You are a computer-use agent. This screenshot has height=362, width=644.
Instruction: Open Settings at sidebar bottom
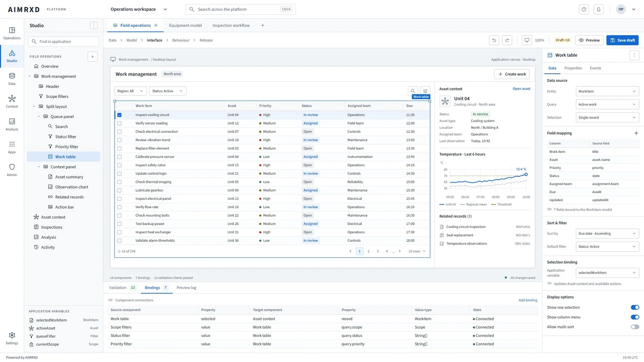(12, 339)
